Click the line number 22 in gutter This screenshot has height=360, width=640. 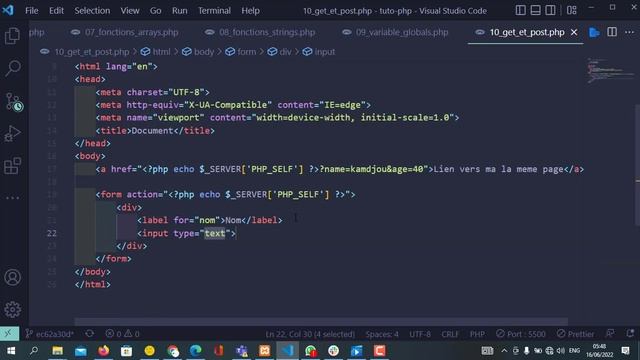(x=51, y=233)
